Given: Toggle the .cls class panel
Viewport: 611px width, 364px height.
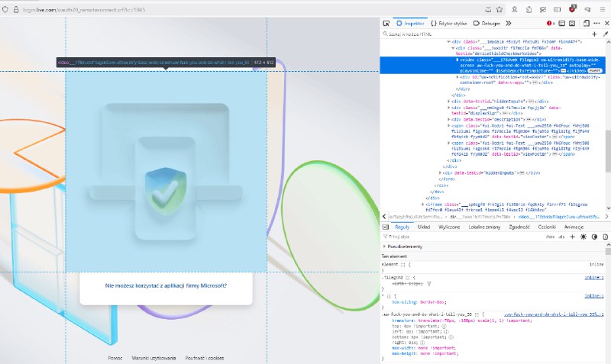Looking at the screenshot, I should coord(561,237).
